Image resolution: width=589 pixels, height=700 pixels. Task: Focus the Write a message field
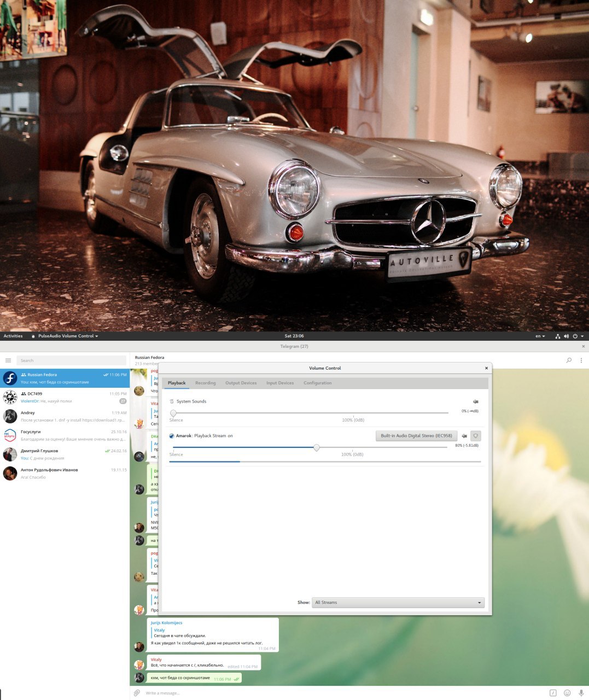345,693
